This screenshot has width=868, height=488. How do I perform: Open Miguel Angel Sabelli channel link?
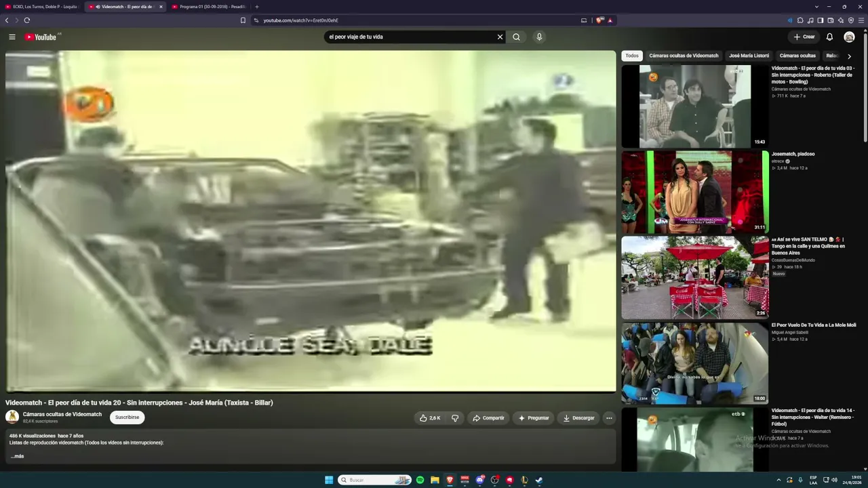coord(789,332)
